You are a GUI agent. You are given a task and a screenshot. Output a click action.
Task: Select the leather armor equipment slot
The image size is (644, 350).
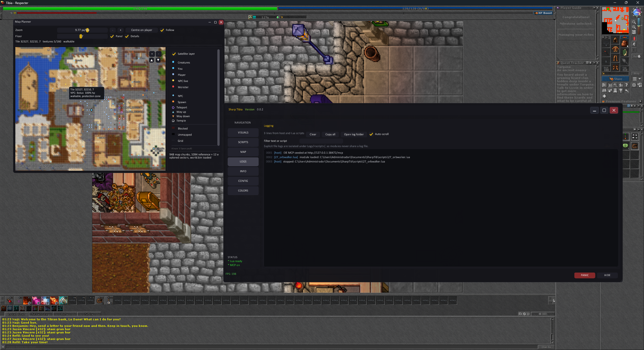click(615, 49)
